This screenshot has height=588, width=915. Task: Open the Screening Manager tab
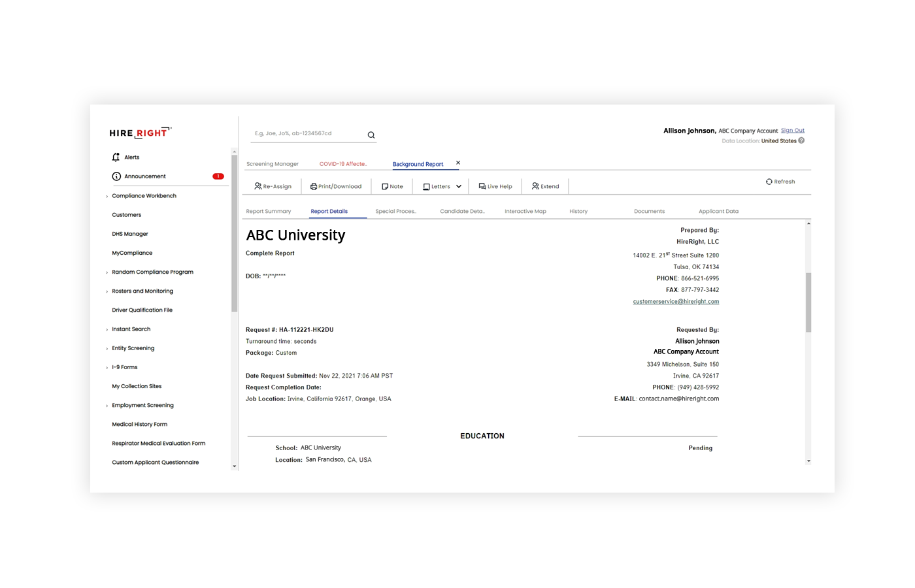coord(273,164)
